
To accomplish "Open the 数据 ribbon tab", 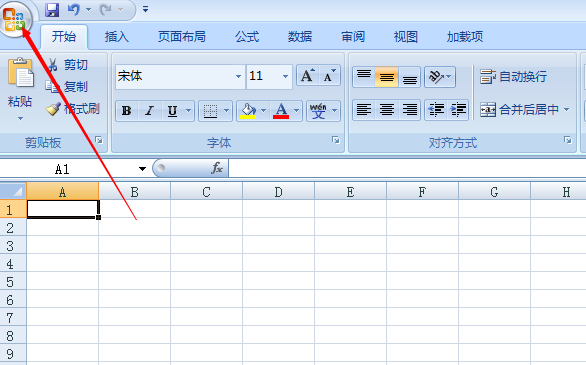I will click(300, 37).
